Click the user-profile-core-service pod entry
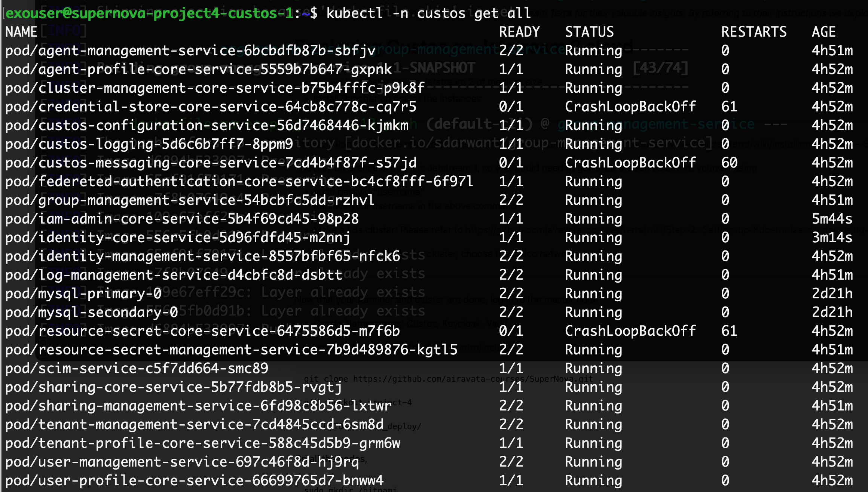Screen dimensions: 868x492 (x=194, y=480)
